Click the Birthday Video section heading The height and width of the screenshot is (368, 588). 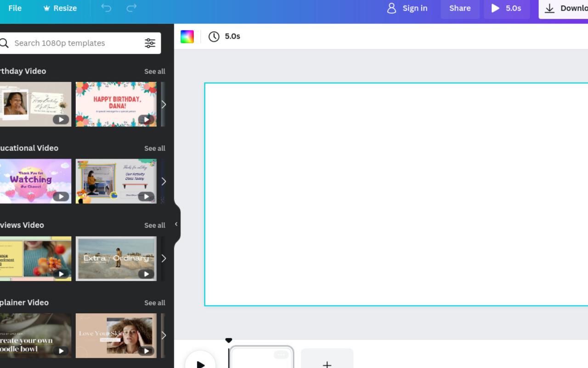[x=23, y=71]
